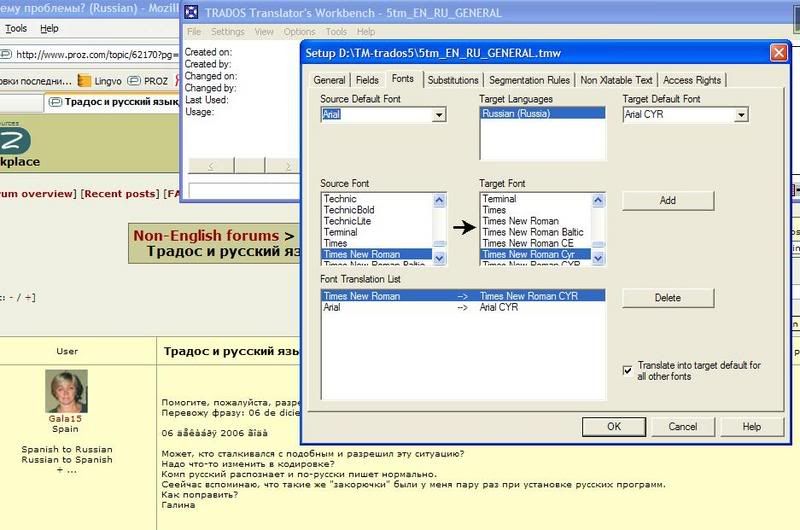
Task: Click previous arrow button in Workbench
Action: [x=211, y=166]
